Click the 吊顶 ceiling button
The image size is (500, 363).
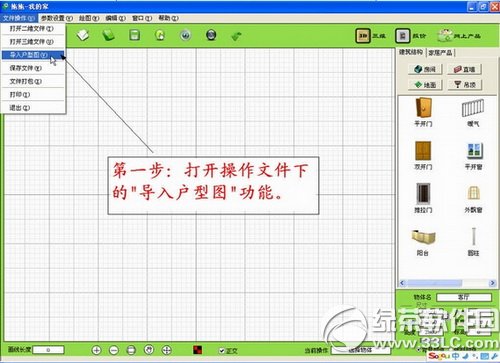point(465,85)
